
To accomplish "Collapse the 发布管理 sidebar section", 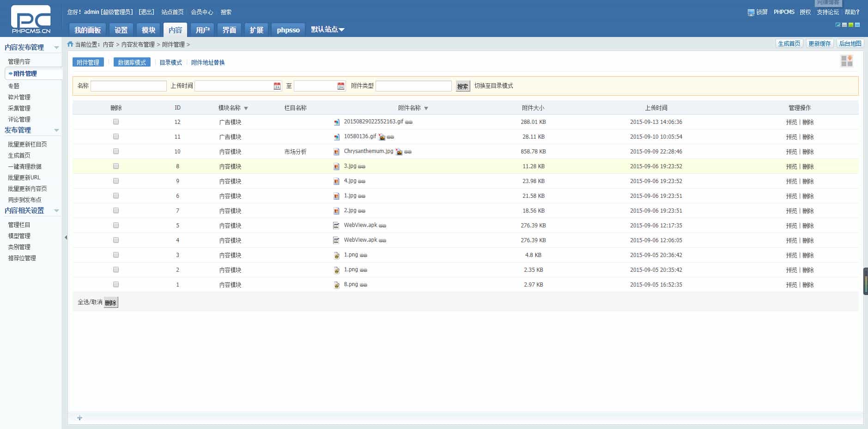I will 57,130.
